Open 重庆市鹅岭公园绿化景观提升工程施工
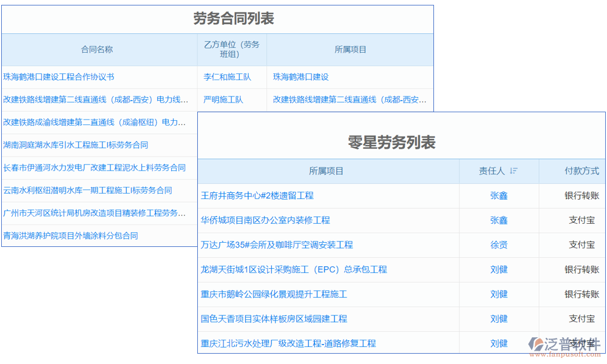This screenshot has height=364, width=607. 274,294
